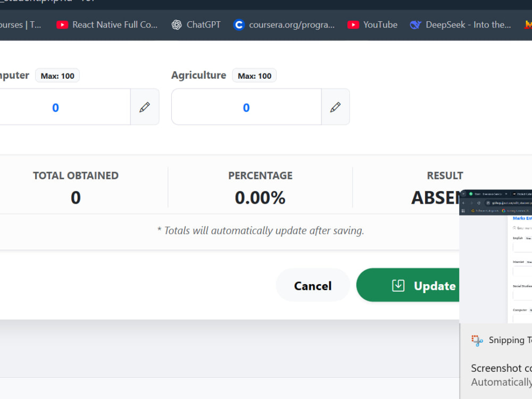Click the 'TOTAL OBTAINED' heading
The width and height of the screenshot is (532, 399).
tap(76, 176)
